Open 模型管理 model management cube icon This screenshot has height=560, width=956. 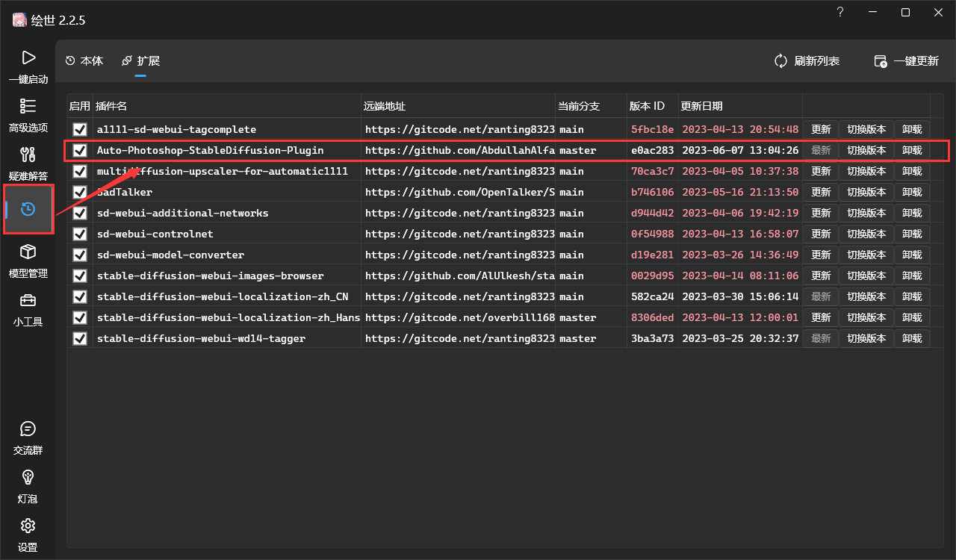pos(28,252)
